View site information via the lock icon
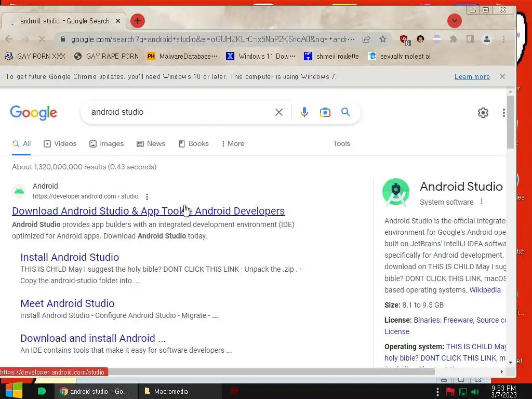532x399 pixels. tap(63, 39)
